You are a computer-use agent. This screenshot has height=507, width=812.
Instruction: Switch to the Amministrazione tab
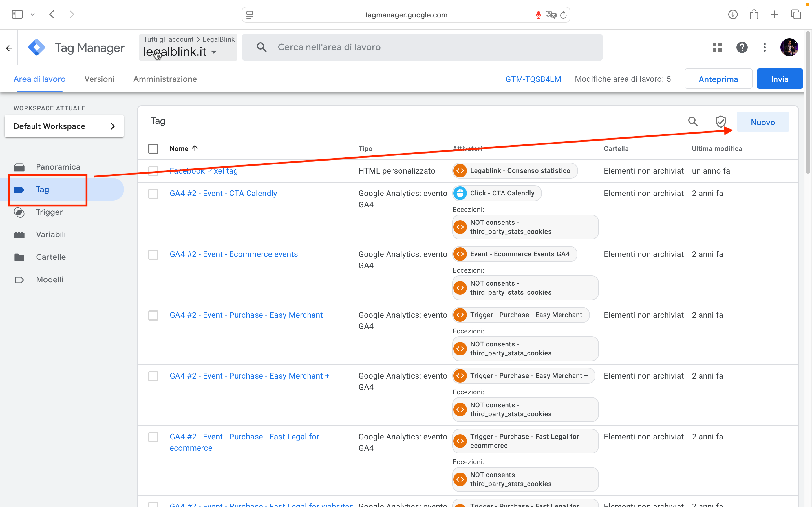click(165, 79)
